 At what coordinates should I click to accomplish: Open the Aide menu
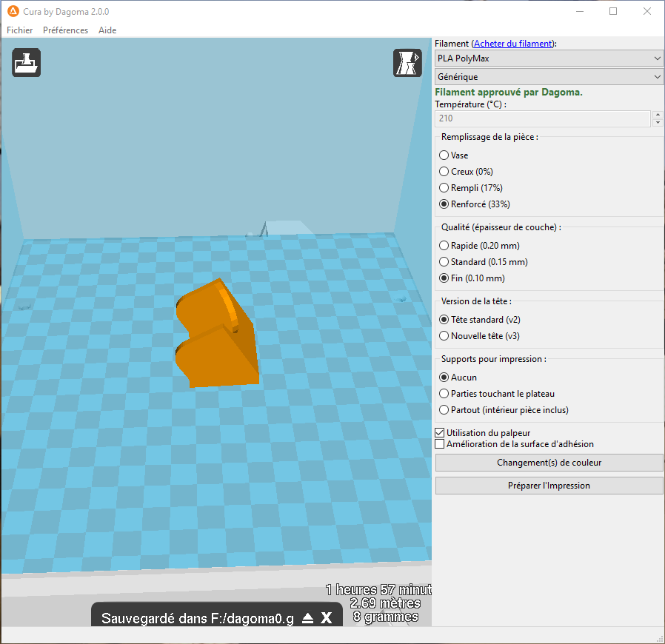pyautogui.click(x=107, y=30)
